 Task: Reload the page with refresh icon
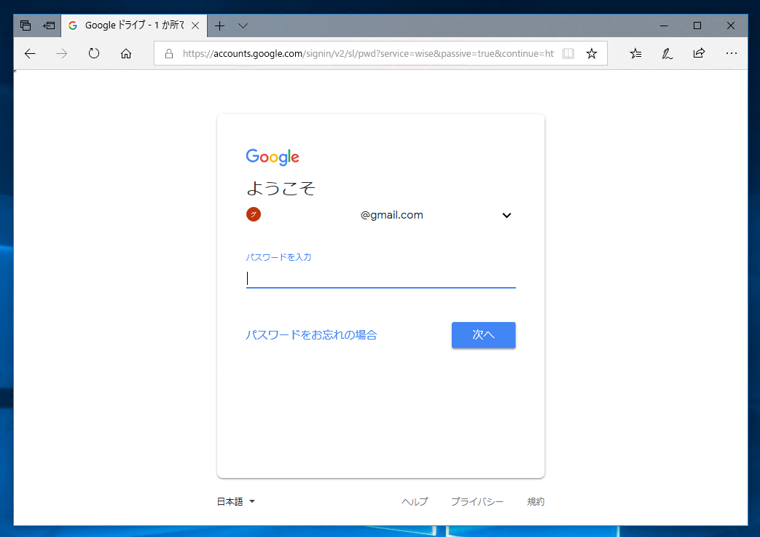pyautogui.click(x=94, y=53)
